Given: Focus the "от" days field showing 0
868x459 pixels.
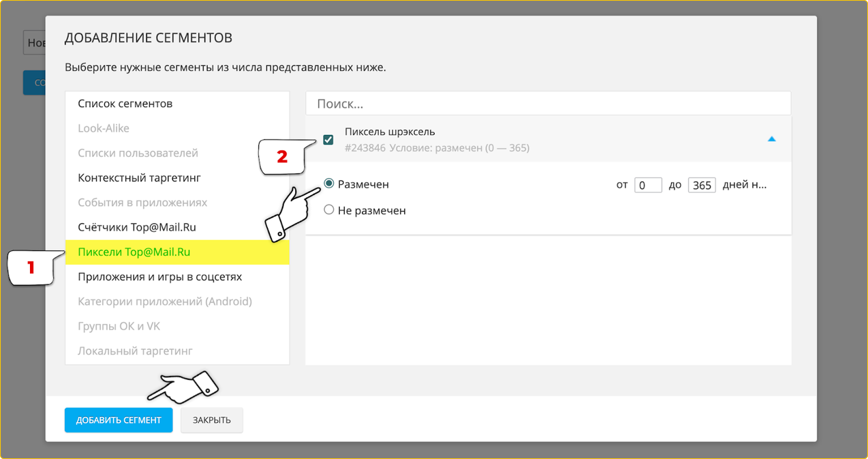Looking at the screenshot, I should click(648, 186).
